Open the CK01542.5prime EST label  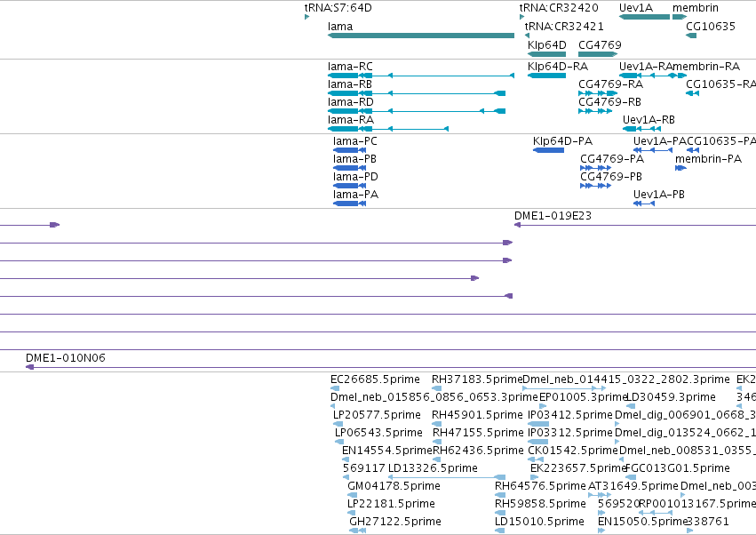[x=573, y=451]
